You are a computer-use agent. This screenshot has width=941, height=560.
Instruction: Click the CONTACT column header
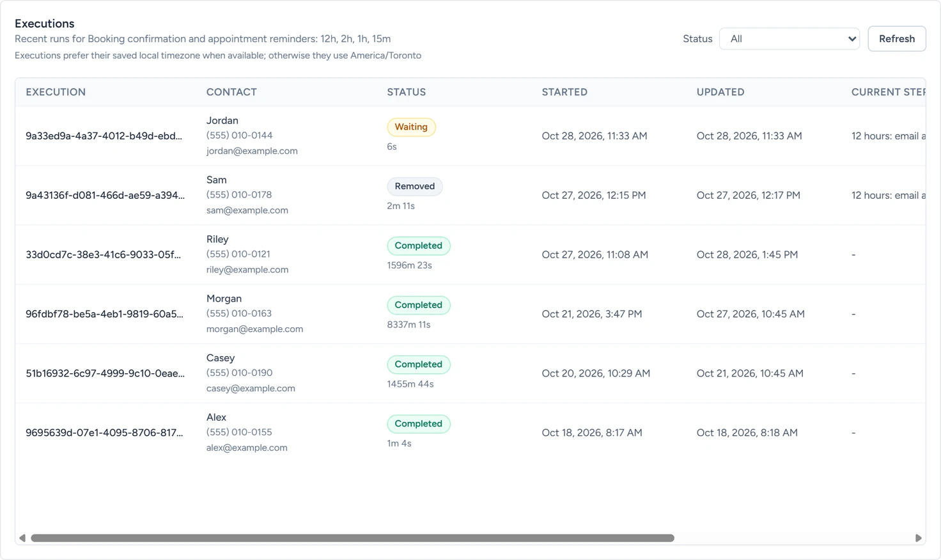231,92
